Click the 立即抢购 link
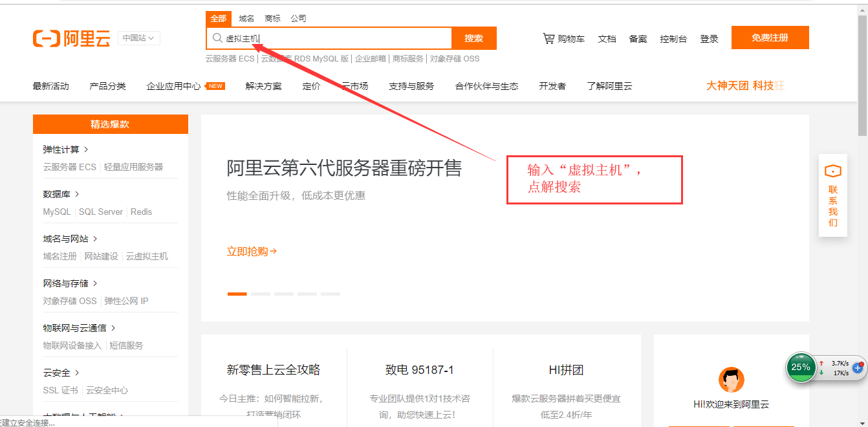The width and height of the screenshot is (868, 427). [x=252, y=252]
